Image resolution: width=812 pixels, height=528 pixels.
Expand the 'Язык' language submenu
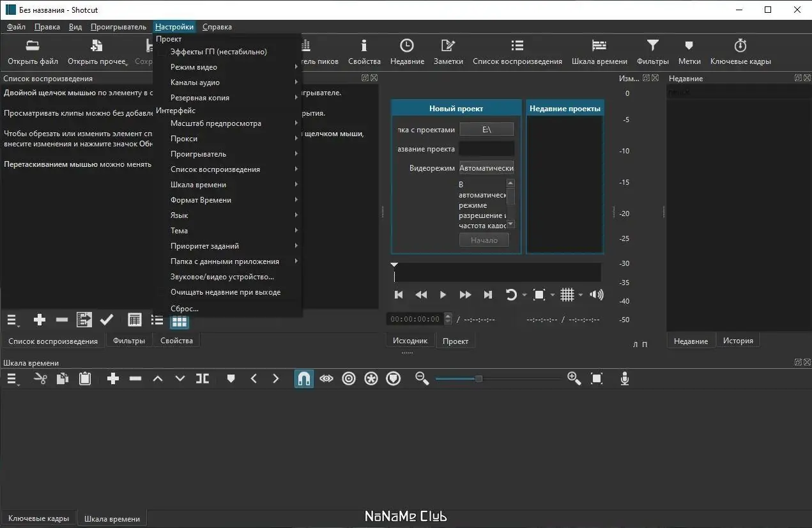click(179, 215)
